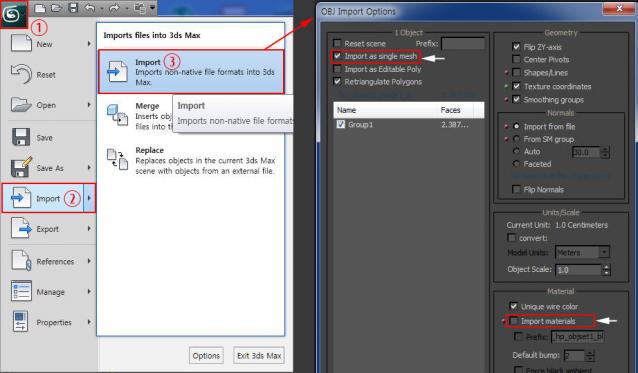The height and width of the screenshot is (373, 638).
Task: Expand the Properties submenu arrow
Action: tap(89, 322)
